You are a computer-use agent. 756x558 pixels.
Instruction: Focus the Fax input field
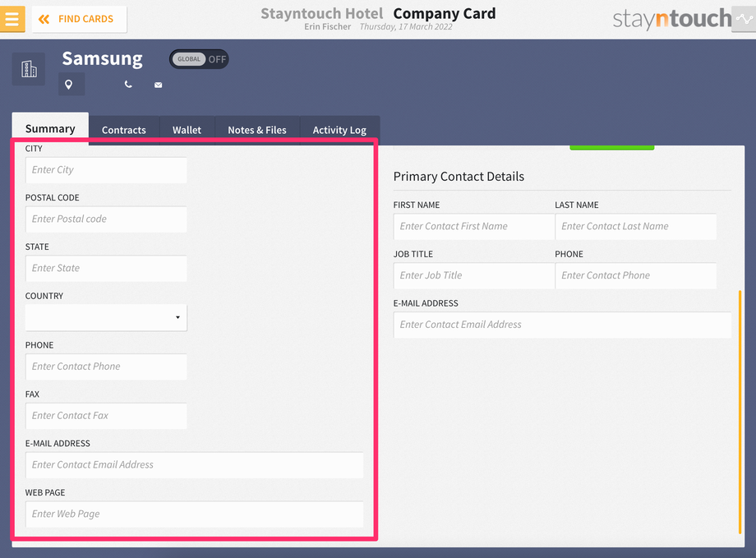(106, 416)
